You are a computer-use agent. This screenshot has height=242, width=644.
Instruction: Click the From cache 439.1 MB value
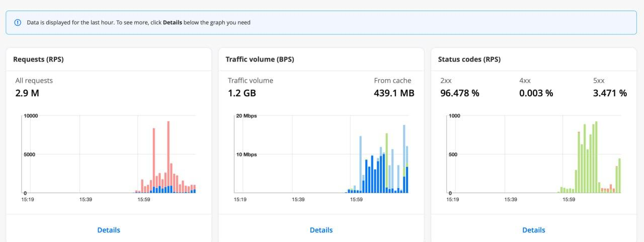coord(394,93)
